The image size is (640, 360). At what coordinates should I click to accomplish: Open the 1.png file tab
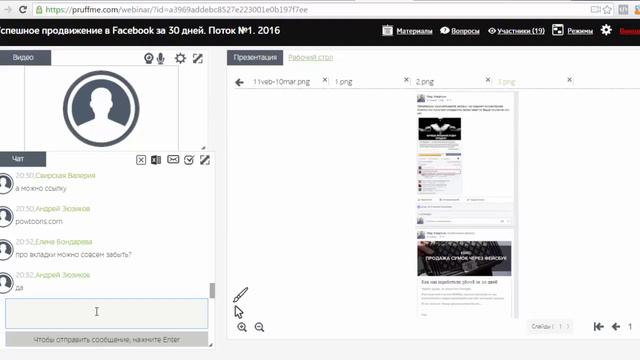click(344, 82)
